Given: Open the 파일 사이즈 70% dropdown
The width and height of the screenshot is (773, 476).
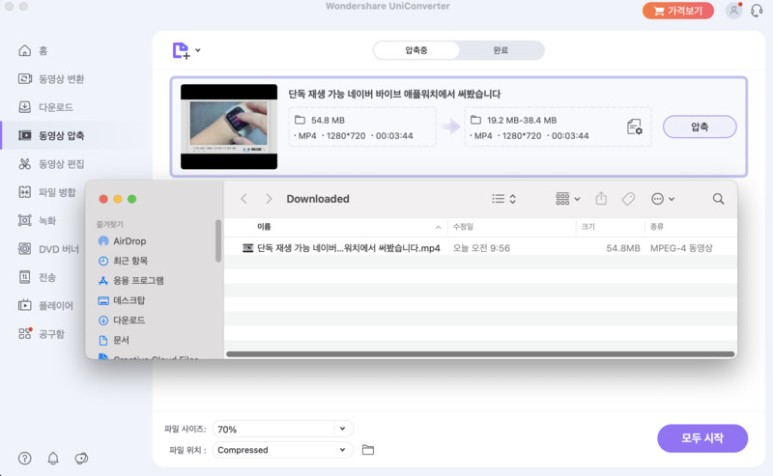Looking at the screenshot, I should point(282,429).
